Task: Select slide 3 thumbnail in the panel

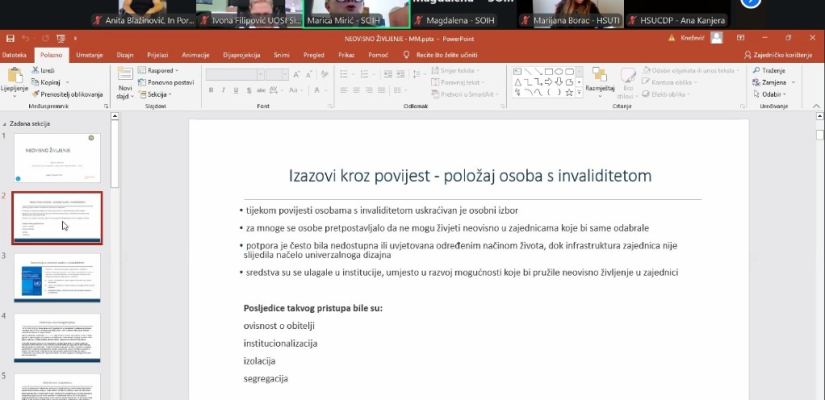Action: click(x=57, y=278)
